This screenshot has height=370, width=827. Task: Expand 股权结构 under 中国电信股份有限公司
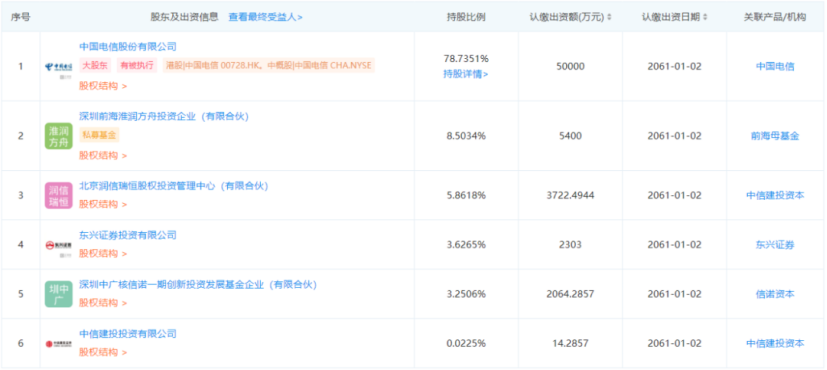tap(103, 86)
